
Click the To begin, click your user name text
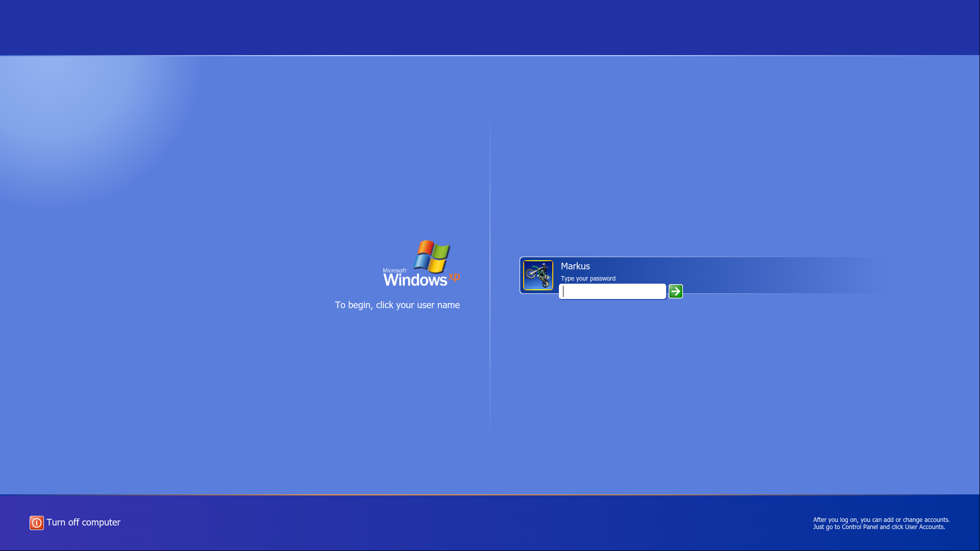click(397, 305)
